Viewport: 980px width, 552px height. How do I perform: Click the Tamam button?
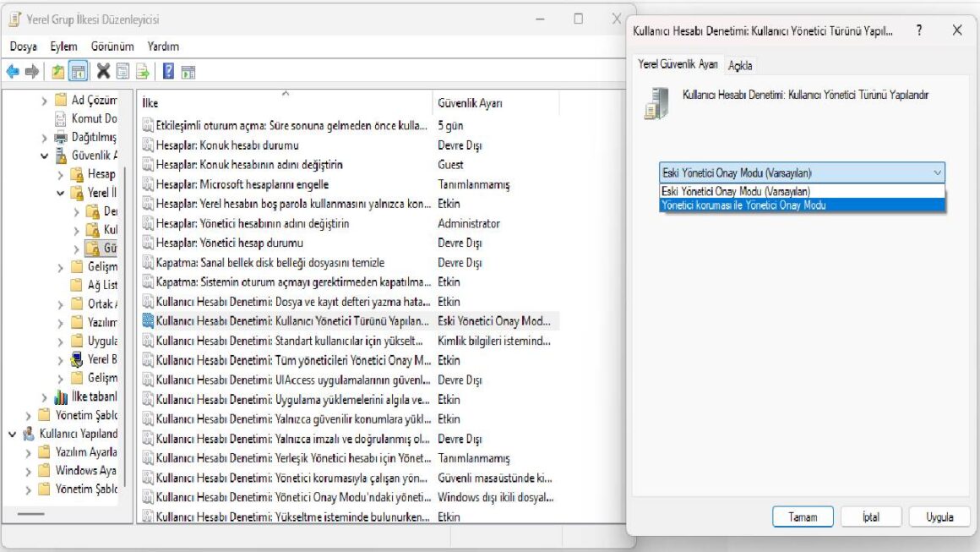(803, 517)
